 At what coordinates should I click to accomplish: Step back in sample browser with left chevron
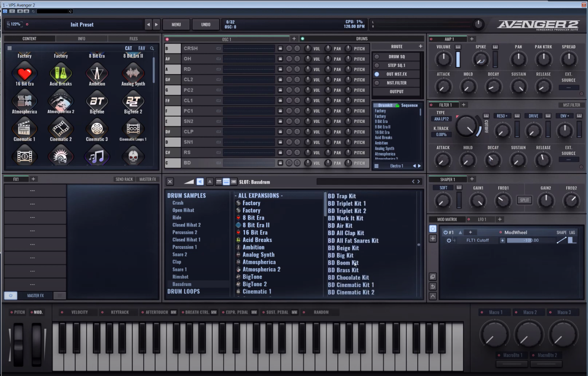[413, 181]
